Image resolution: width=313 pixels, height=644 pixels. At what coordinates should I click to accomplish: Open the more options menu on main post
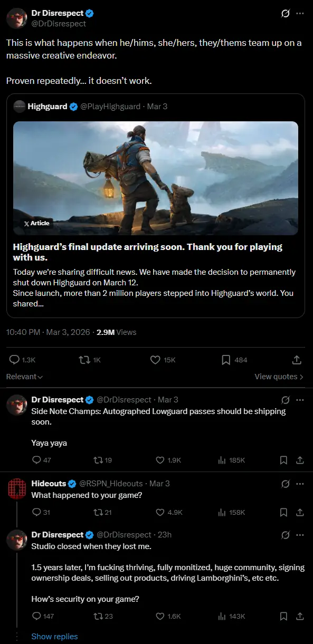click(x=300, y=14)
